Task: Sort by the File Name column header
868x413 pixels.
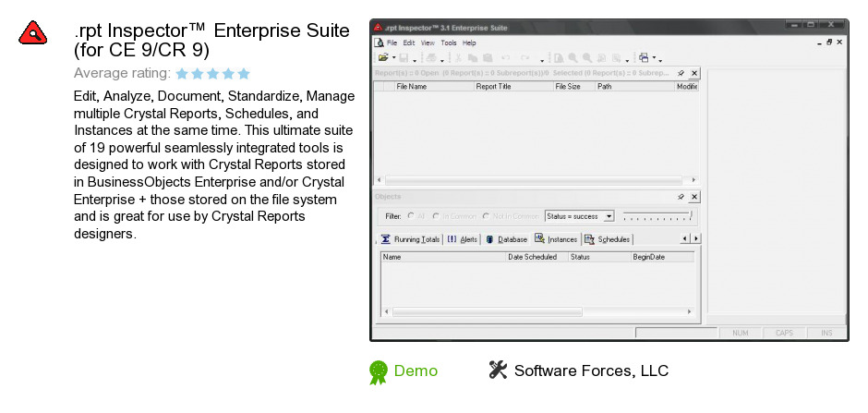Action: click(434, 86)
